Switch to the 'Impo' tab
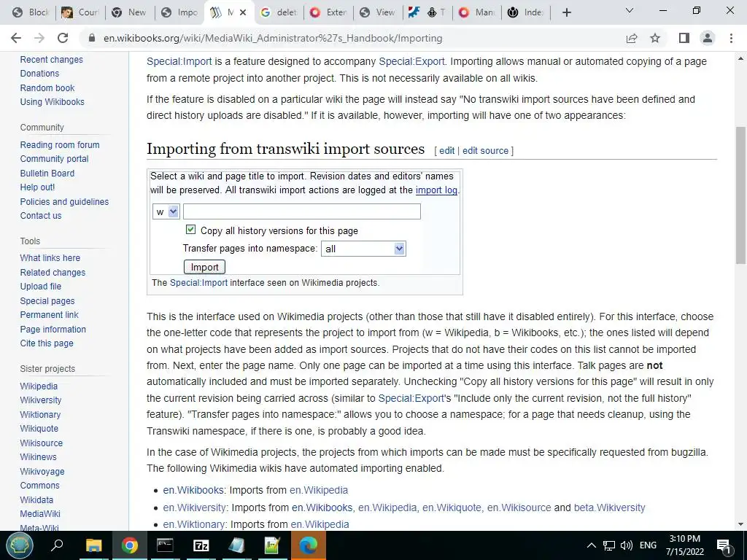This screenshot has width=747, height=560. pos(179,12)
